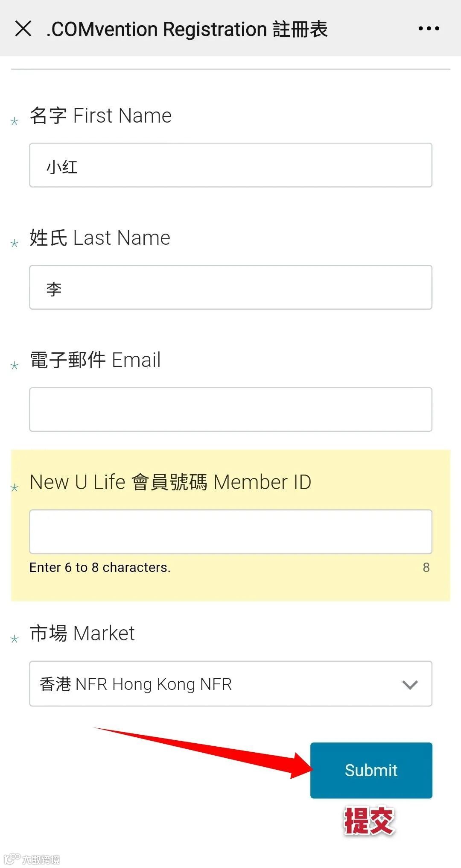Click the Email field label

[95, 360]
